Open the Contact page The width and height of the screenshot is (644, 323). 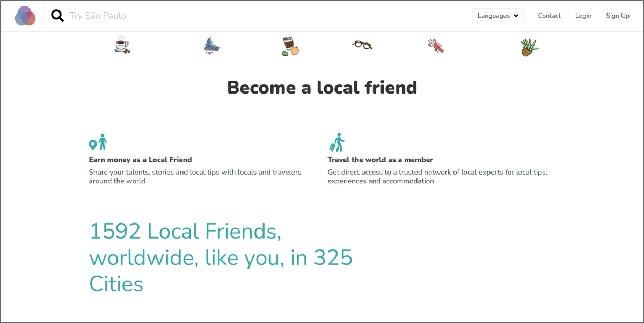click(x=549, y=16)
